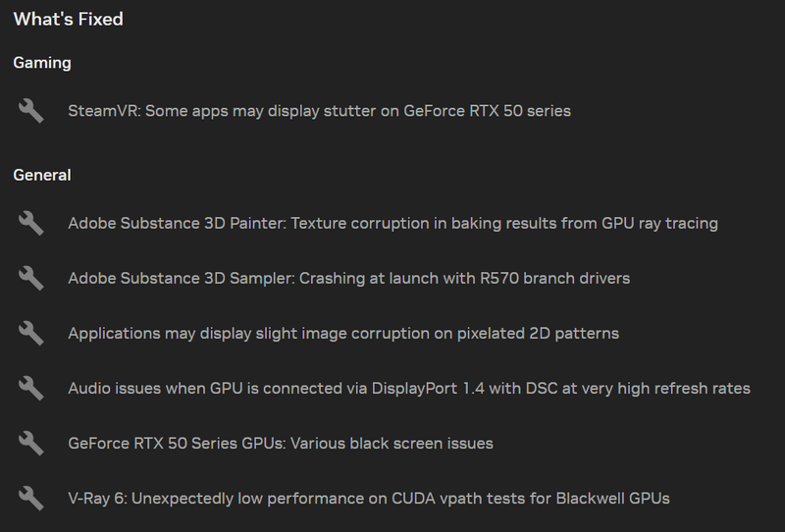
Task: Select the V-Ray 6 low performance entry
Action: 368,498
